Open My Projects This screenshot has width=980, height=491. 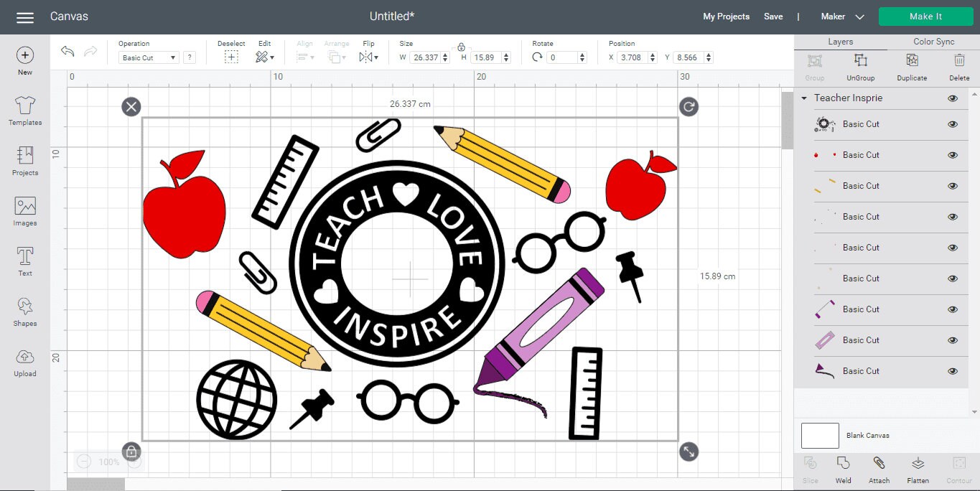[726, 17]
